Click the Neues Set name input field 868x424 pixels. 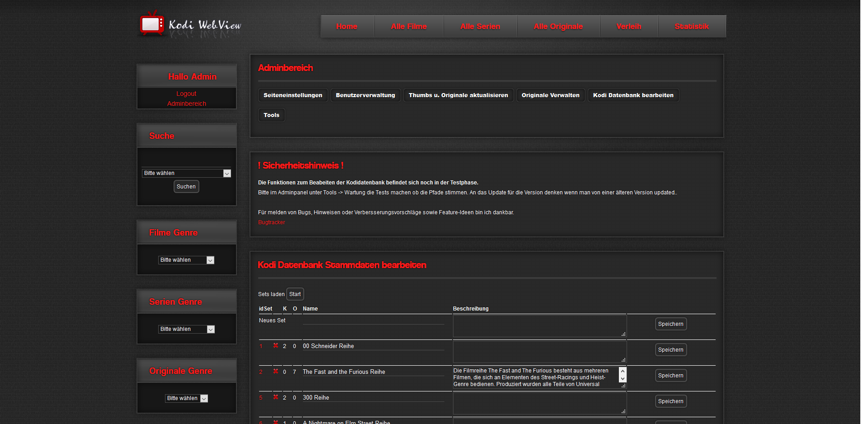click(373, 320)
